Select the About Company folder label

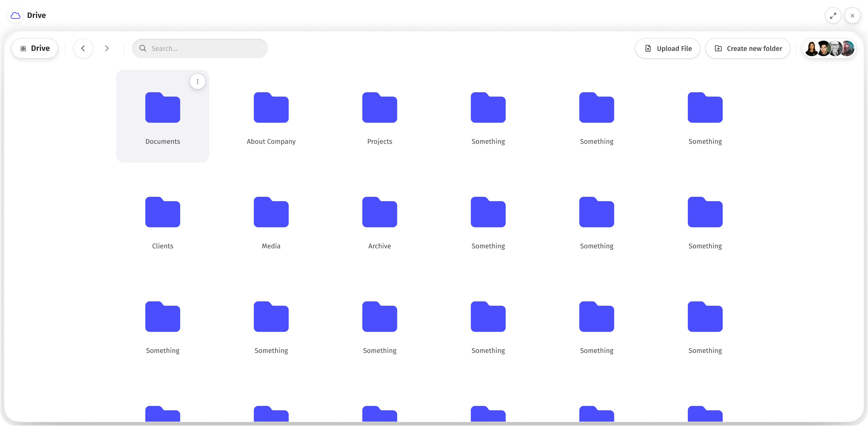(271, 141)
